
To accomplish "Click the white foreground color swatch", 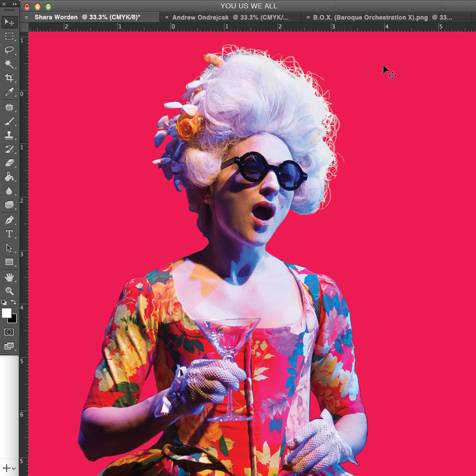I will click(x=6, y=313).
